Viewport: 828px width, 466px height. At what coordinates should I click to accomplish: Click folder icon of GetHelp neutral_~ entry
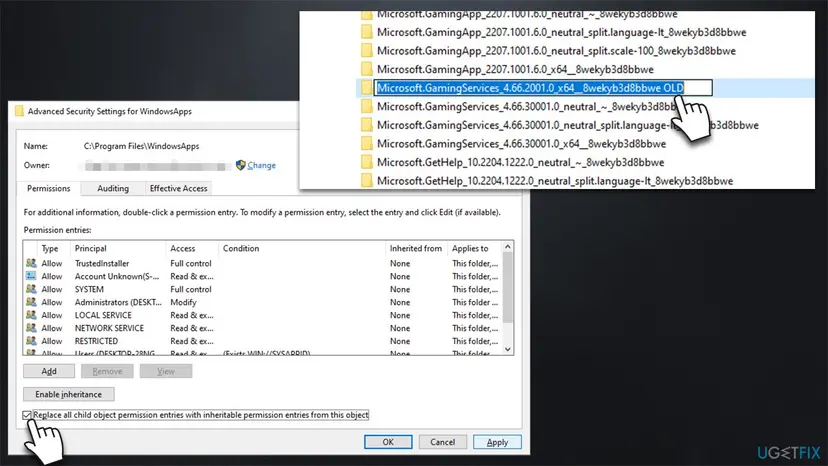366,162
